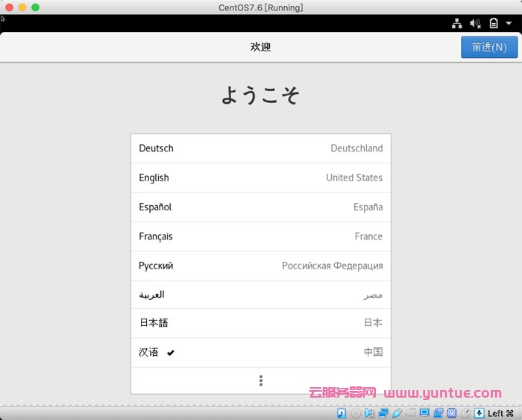This screenshot has height=420, width=522.
Task: Open the system menu dropdown arrow
Action: 509,24
